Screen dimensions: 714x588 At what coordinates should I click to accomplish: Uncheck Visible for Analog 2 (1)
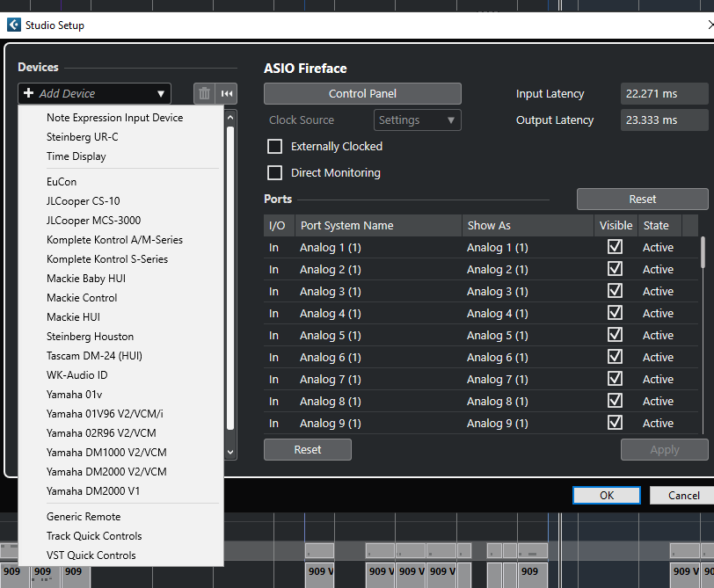click(x=615, y=269)
